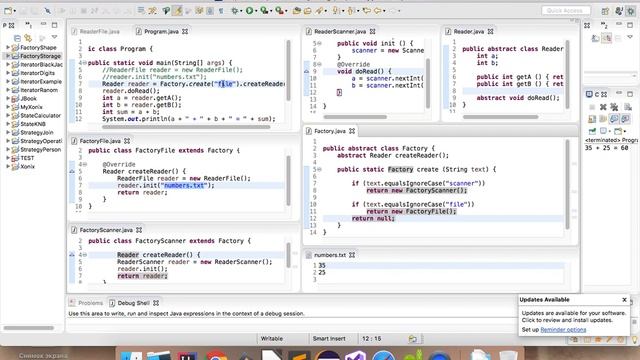The width and height of the screenshot is (640, 360).
Task: Toggle Mark Occurrences in toolbar
Action: pos(178,11)
